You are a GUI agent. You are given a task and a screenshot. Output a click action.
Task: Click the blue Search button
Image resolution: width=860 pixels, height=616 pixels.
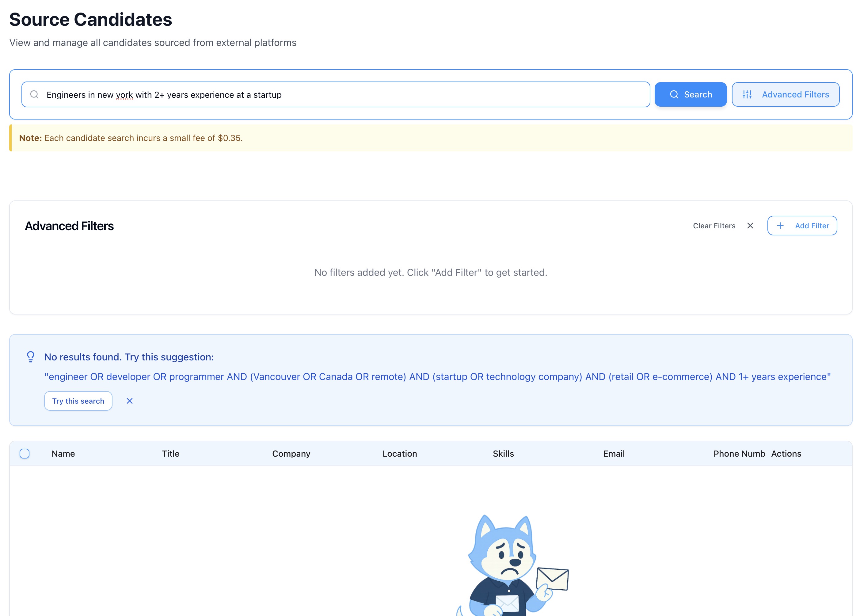tap(690, 94)
